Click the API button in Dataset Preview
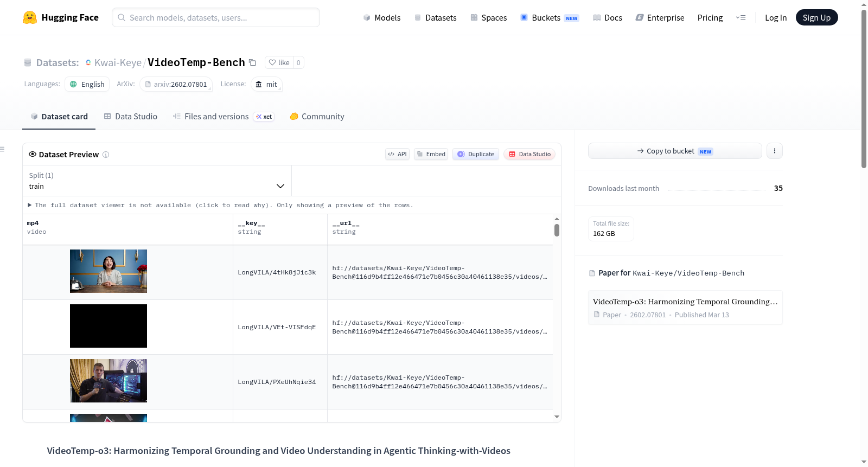868x467 pixels. click(x=397, y=154)
